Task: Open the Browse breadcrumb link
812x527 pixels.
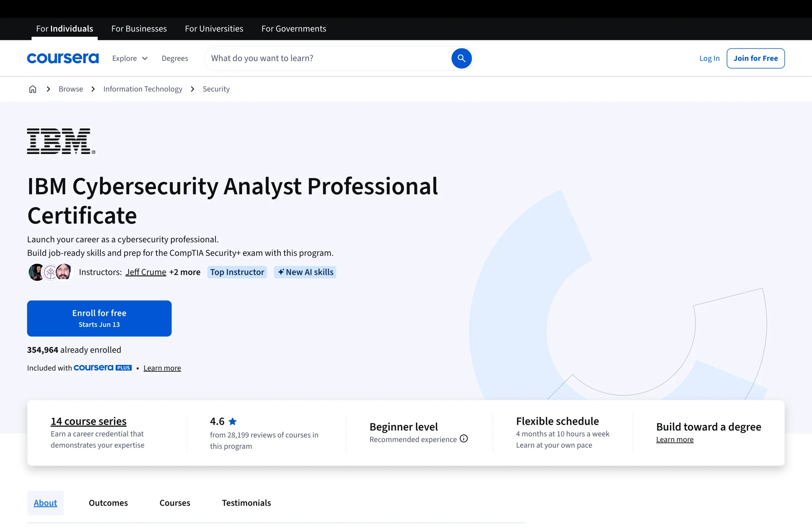Action: (71, 89)
